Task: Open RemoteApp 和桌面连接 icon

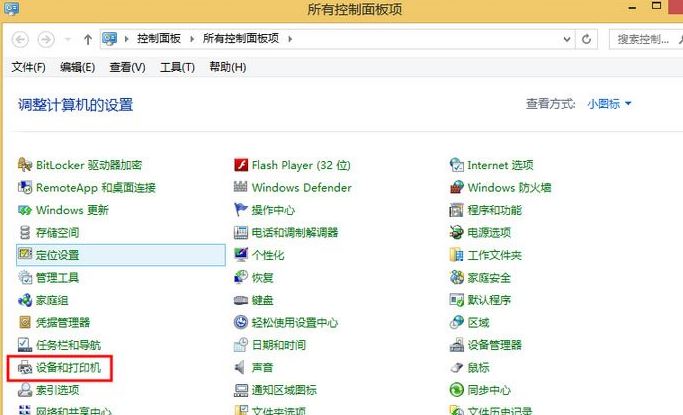Action: pyautogui.click(x=25, y=188)
